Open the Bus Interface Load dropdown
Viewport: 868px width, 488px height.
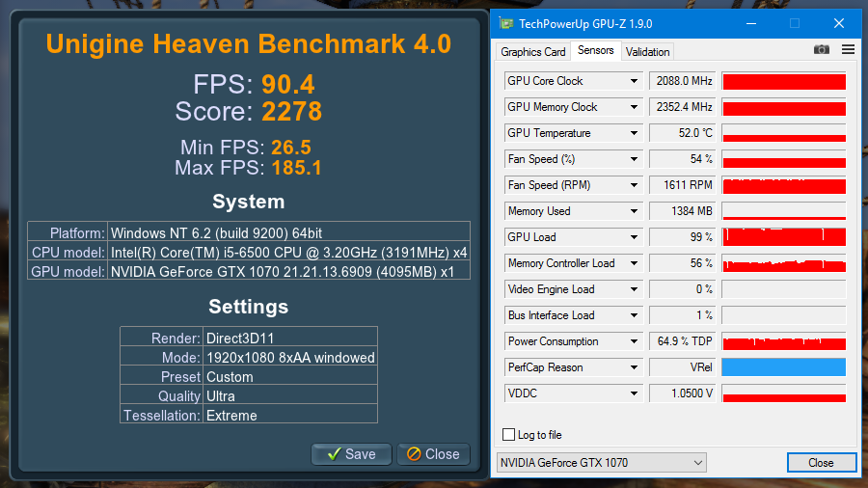(634, 315)
